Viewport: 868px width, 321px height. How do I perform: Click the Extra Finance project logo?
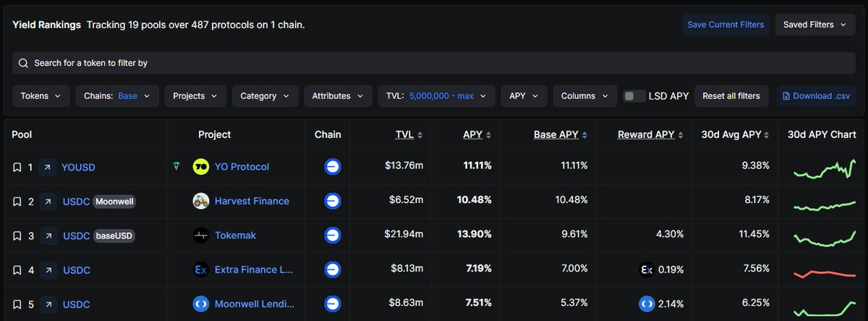(201, 270)
